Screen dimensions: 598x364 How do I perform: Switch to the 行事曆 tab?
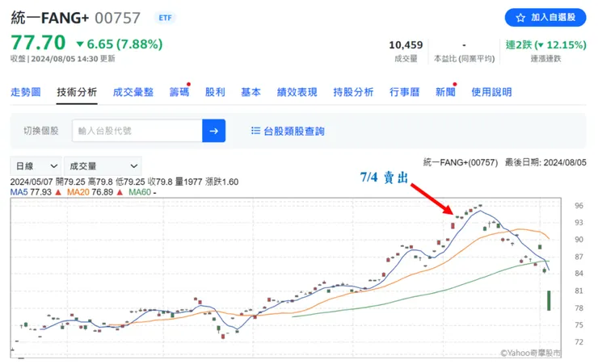point(405,92)
